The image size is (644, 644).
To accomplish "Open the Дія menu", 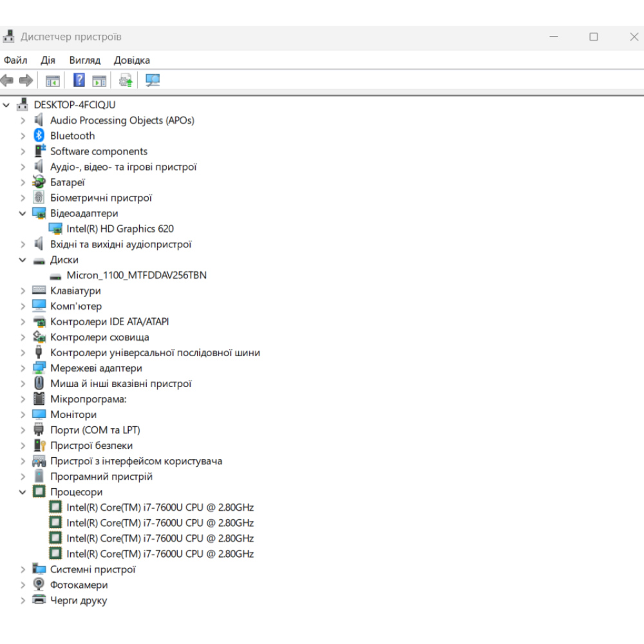I will click(x=48, y=60).
